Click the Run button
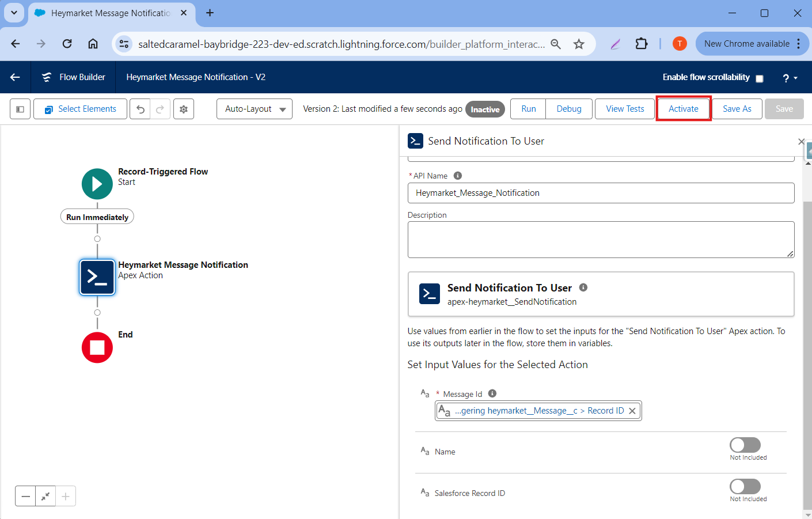Viewport: 812px width, 519px height. [528, 109]
